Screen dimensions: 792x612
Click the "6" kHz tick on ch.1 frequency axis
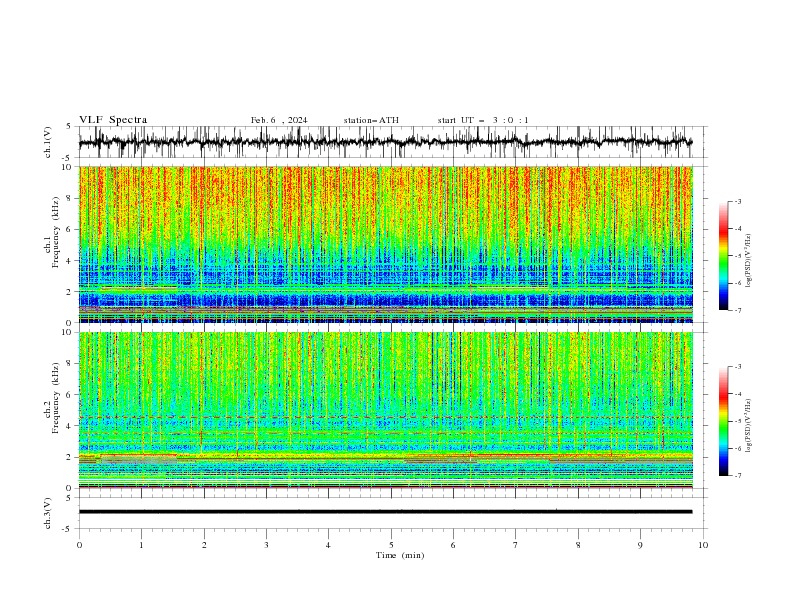pos(70,229)
